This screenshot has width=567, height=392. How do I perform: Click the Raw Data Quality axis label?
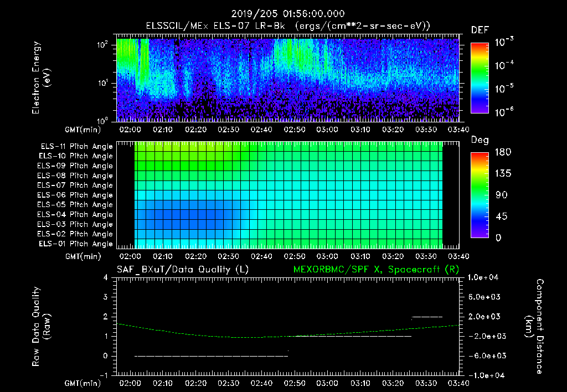(41, 327)
